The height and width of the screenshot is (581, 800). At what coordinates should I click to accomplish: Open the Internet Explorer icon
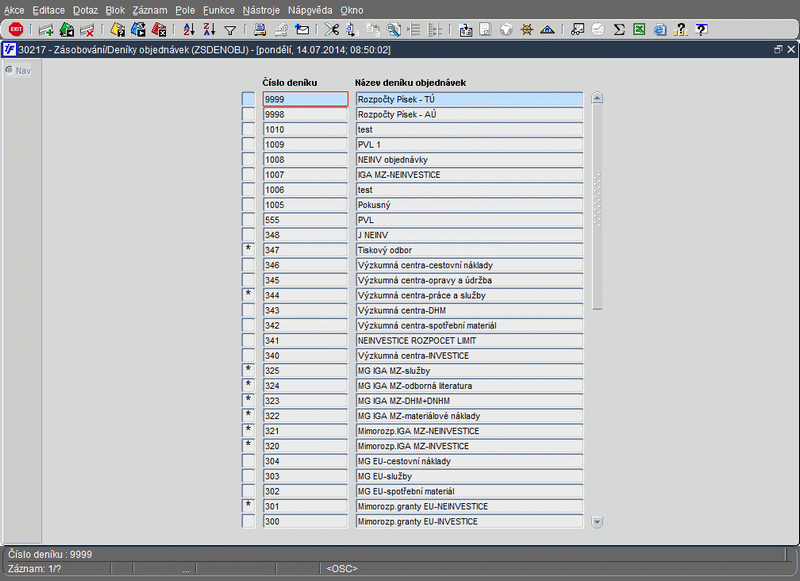(660, 30)
